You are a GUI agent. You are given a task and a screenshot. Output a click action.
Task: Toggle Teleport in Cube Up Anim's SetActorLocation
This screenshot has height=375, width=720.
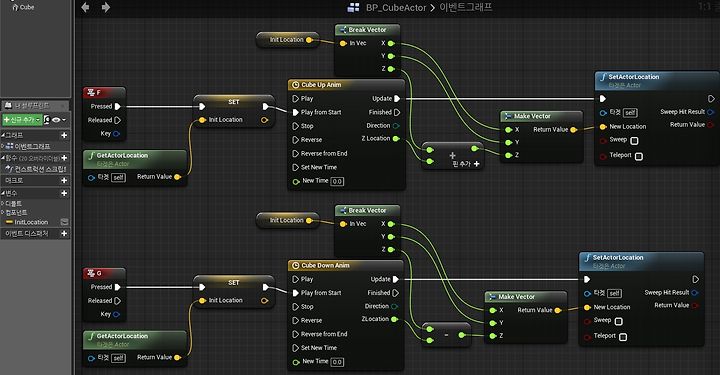coord(638,156)
